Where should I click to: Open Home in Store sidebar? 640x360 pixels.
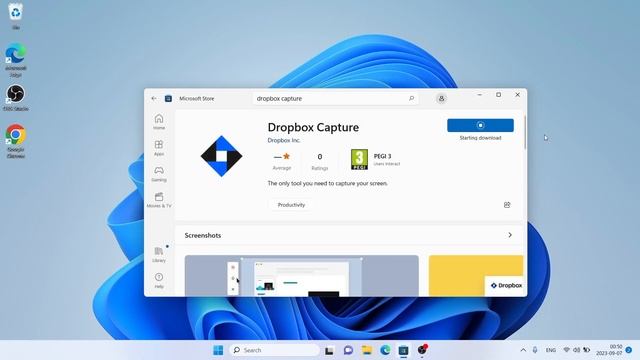pyautogui.click(x=159, y=122)
